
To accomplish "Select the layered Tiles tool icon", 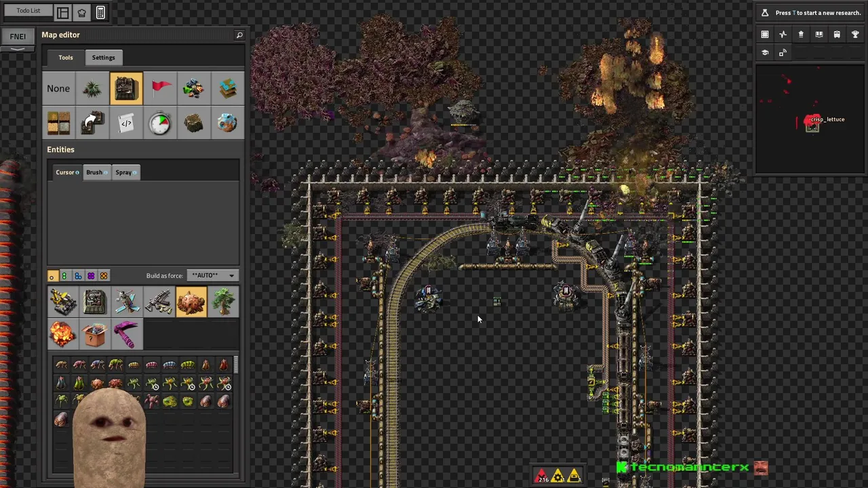I will click(x=228, y=88).
